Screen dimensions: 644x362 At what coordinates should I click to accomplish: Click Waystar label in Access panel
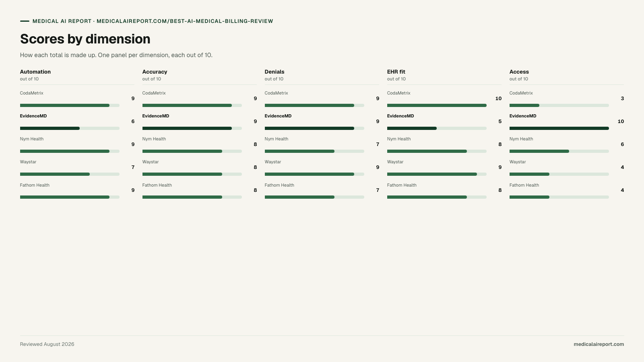(518, 162)
